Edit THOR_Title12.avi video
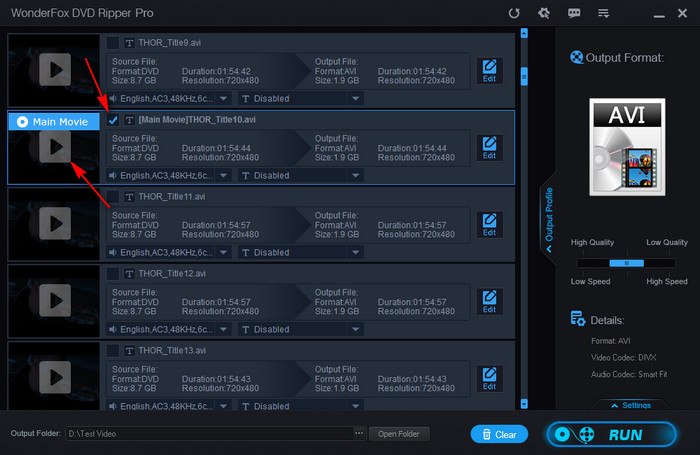This screenshot has width=700, height=455. tap(489, 302)
